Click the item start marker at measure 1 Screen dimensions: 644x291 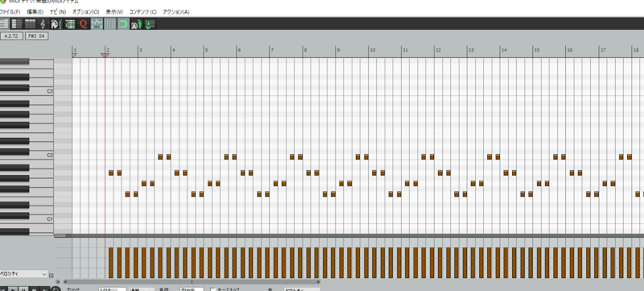coord(74,55)
